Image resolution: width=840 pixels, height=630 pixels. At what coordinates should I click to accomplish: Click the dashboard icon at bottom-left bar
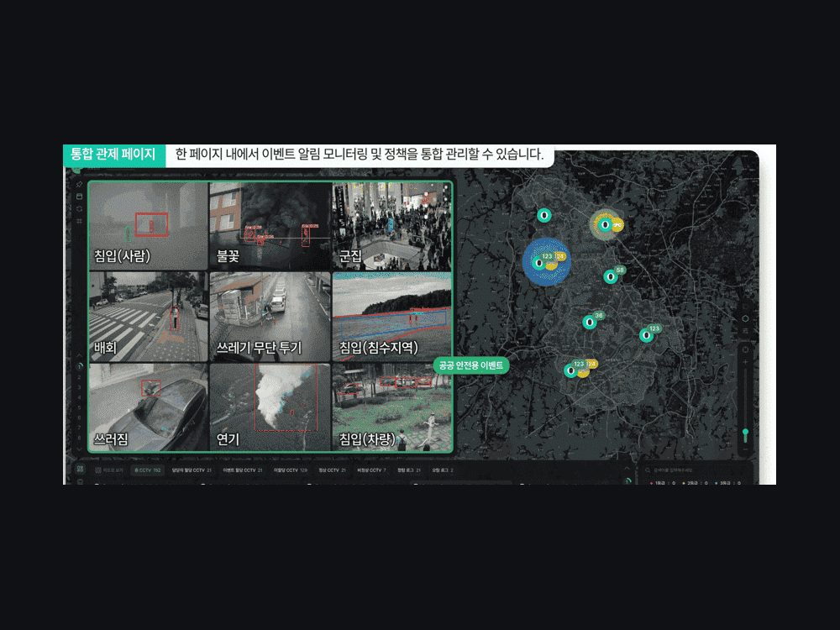(x=81, y=470)
